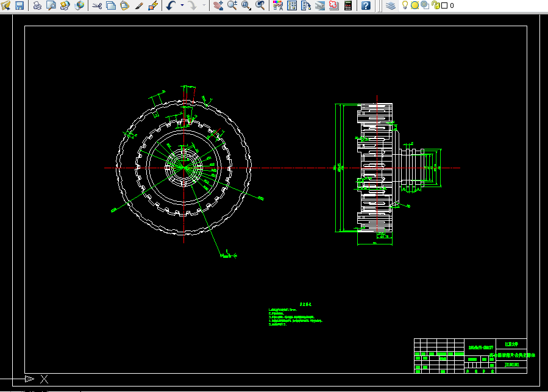This screenshot has width=548, height=392.
Task: Click the Plot printer icon
Action: pyautogui.click(x=37, y=5)
